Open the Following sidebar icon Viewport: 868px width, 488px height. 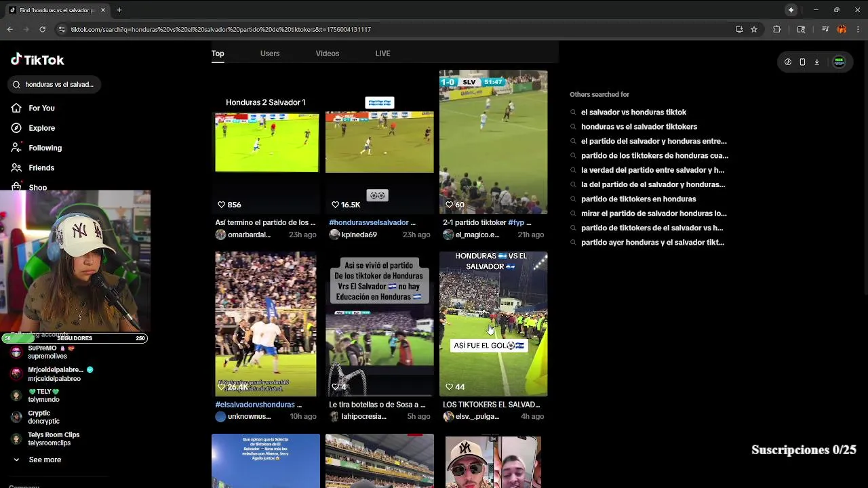point(16,148)
